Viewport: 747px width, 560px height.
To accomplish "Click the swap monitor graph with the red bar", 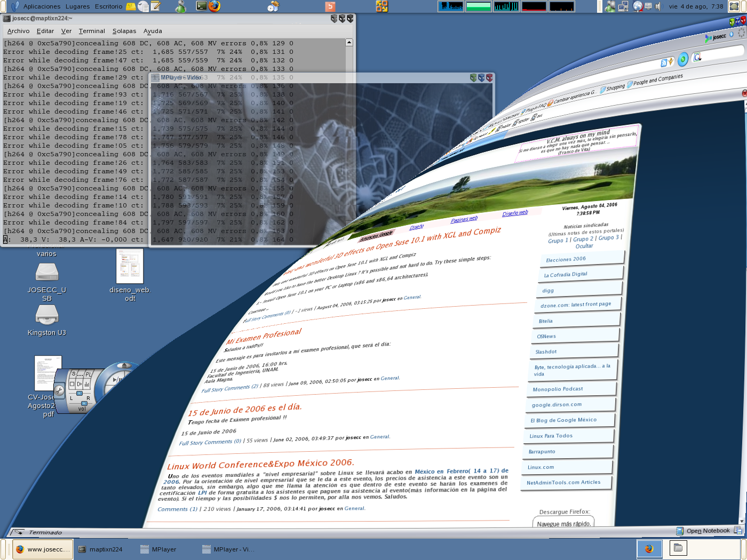I will (x=534, y=6).
